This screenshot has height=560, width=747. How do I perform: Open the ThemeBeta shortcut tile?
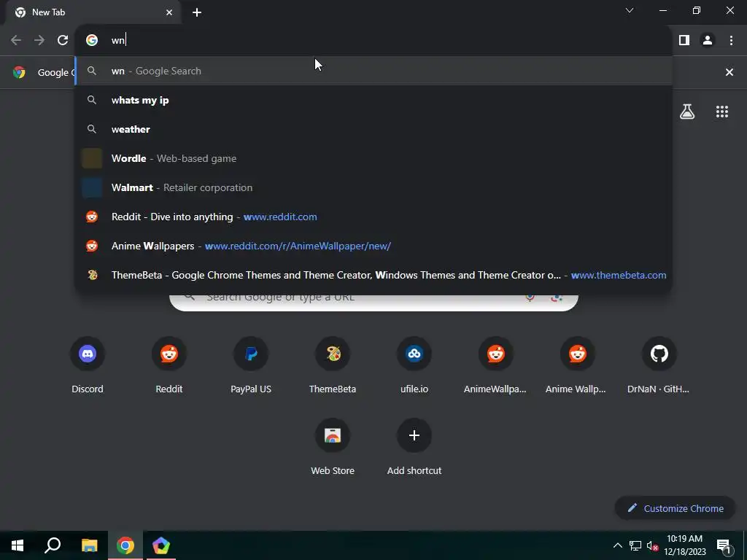333,366
